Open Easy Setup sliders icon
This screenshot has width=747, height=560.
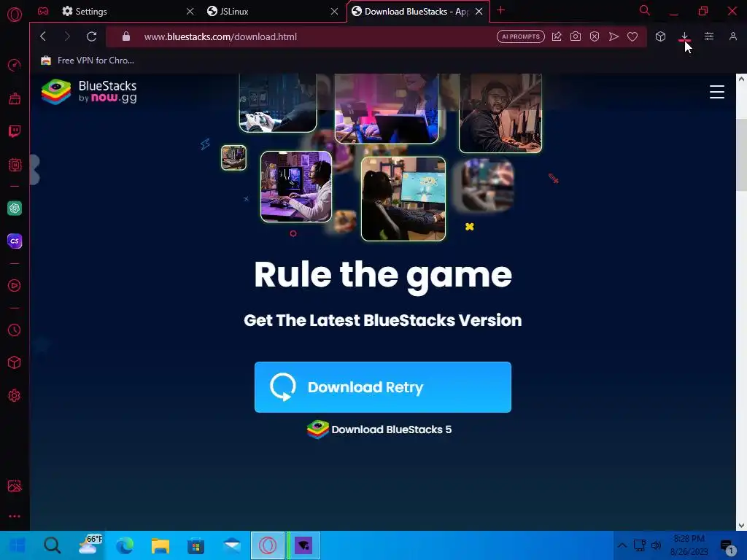tap(709, 36)
